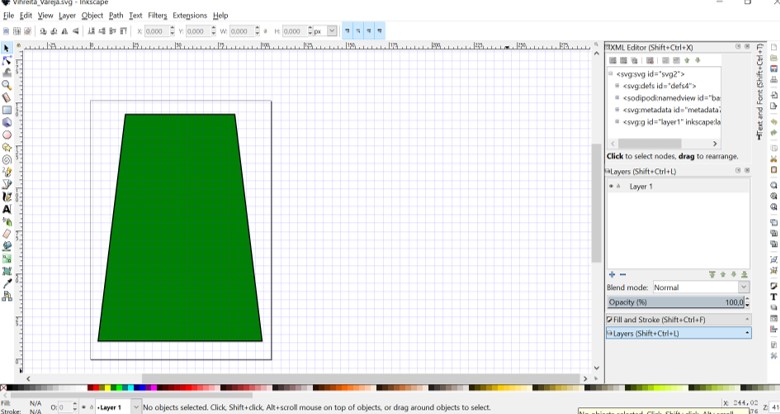Select the Spray tool
This screenshot has width=780, height=414.
pos(6,222)
